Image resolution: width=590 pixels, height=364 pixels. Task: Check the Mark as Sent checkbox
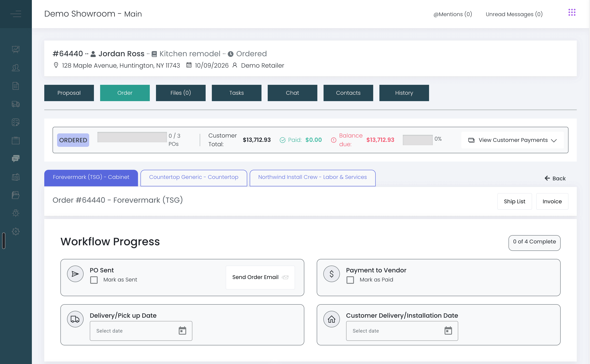click(94, 280)
